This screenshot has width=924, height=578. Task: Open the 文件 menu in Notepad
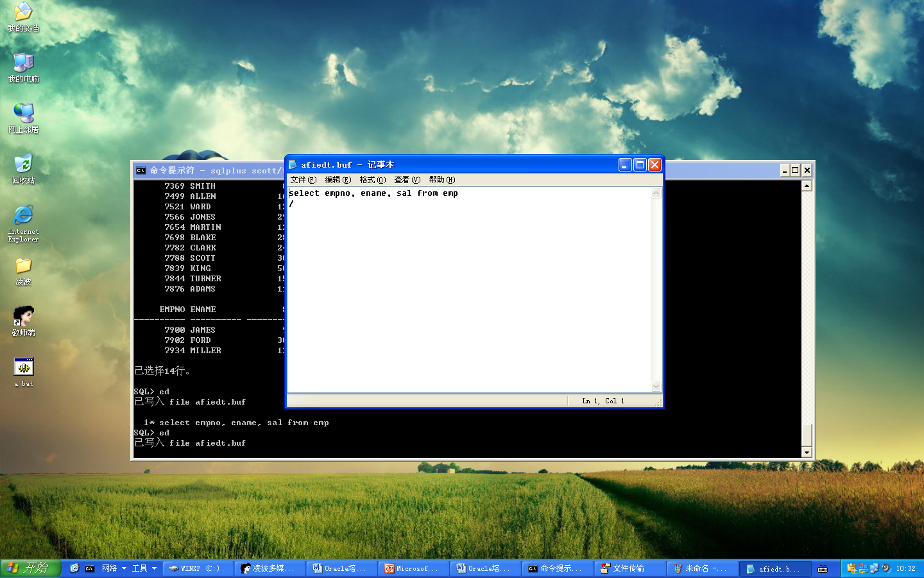pyautogui.click(x=303, y=180)
